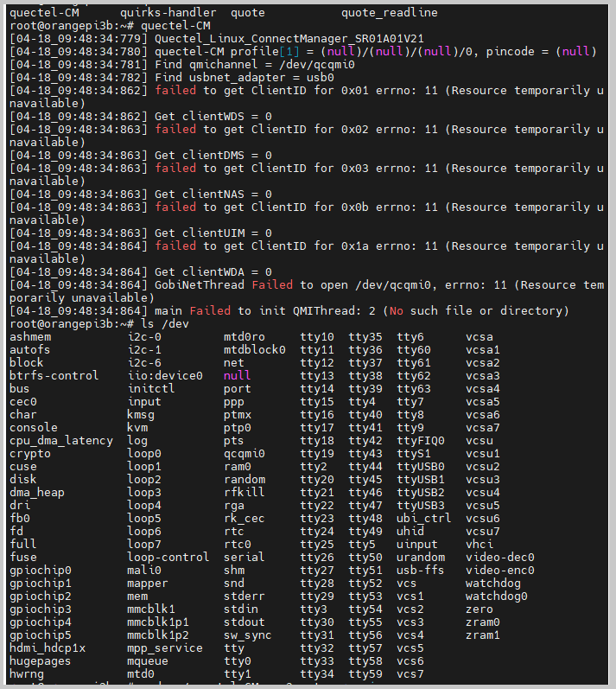The image size is (616, 689).
Task: Click the 'mmcblk1p2' entry
Action: (x=157, y=635)
